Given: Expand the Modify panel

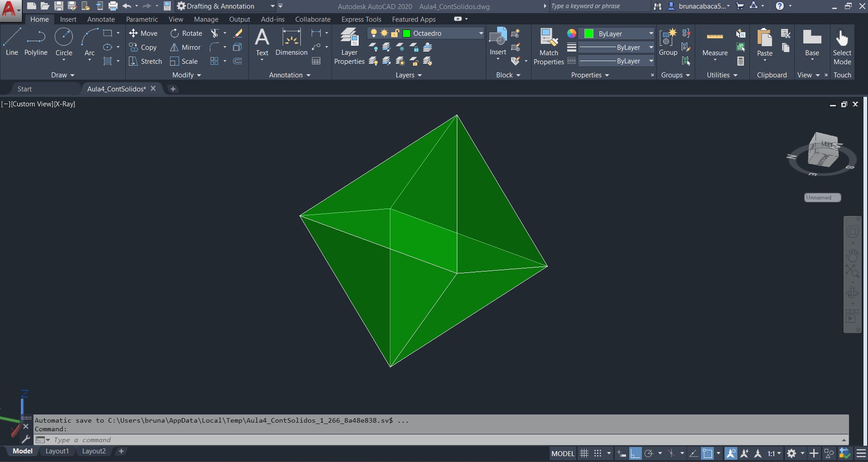Looking at the screenshot, I should [x=186, y=75].
